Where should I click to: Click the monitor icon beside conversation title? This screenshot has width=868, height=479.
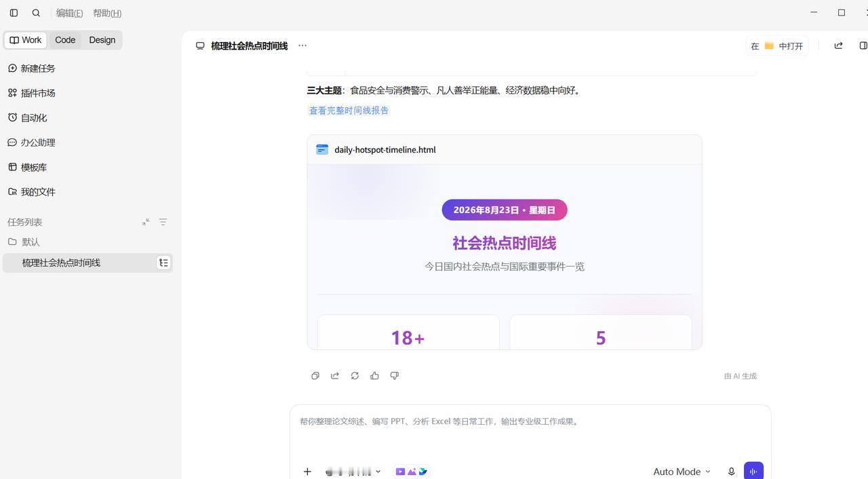click(200, 45)
